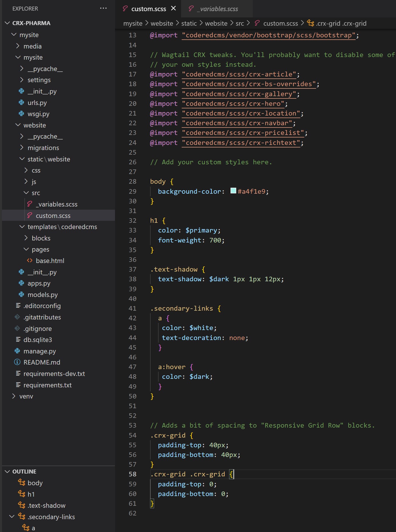Click the git icon next to .gitignore
This screenshot has height=532, width=396.
pos(17,328)
